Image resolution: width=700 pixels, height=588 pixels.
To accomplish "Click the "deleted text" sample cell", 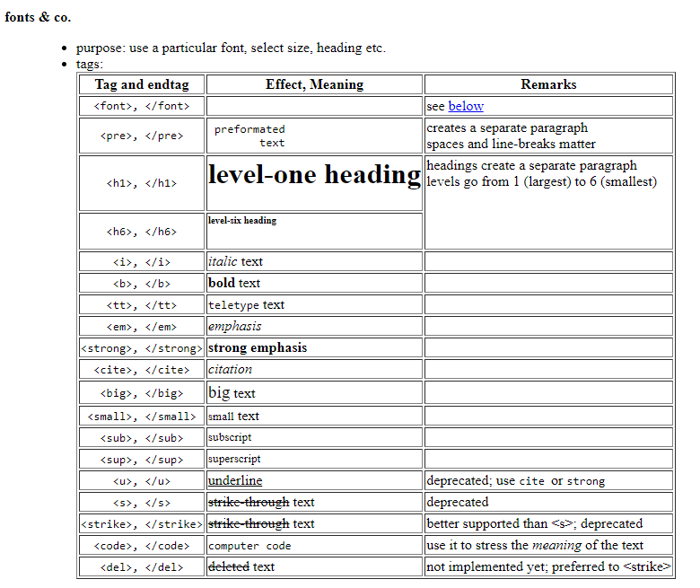I will tap(241, 566).
